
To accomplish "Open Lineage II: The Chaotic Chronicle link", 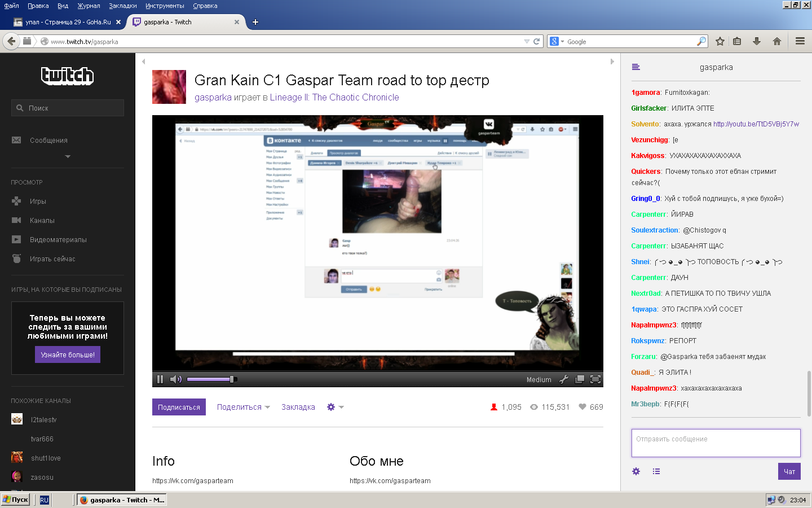I will pos(334,97).
